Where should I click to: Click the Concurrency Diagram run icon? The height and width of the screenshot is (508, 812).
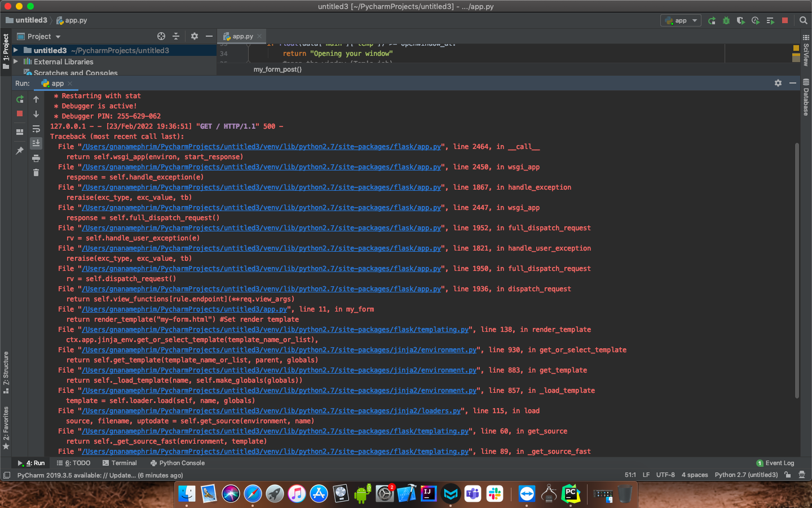(770, 20)
